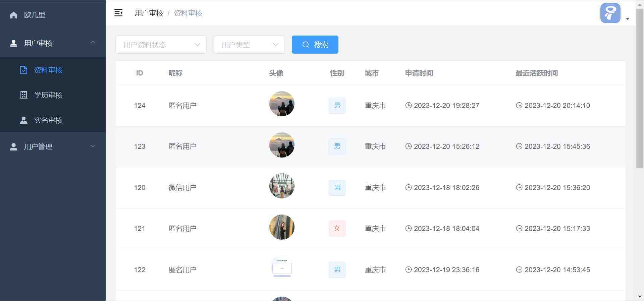This screenshot has width=644, height=301.
Task: Click clock icon next to 2023-12-20 15:17:33
Action: click(x=519, y=228)
